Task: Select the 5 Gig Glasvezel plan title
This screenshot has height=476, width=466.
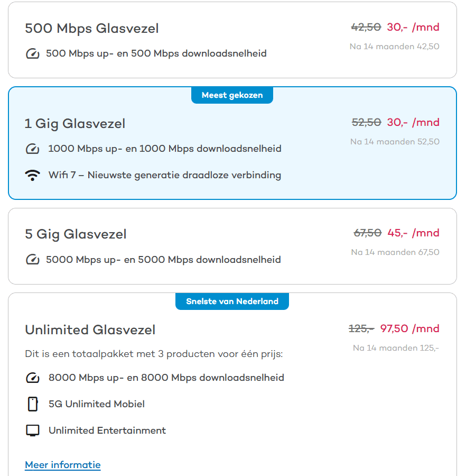Action: 76,234
